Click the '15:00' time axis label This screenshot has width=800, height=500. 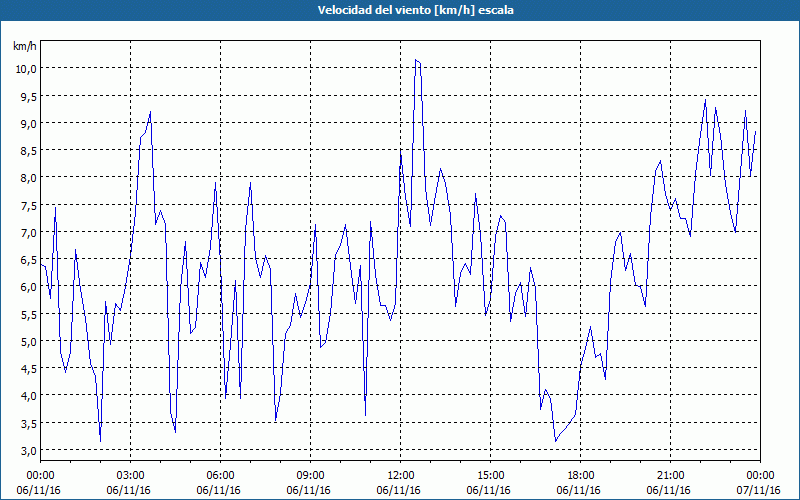click(490, 476)
